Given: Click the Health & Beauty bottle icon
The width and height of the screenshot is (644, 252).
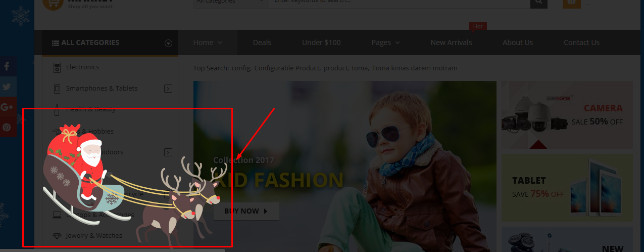Looking at the screenshot, I should [57, 109].
